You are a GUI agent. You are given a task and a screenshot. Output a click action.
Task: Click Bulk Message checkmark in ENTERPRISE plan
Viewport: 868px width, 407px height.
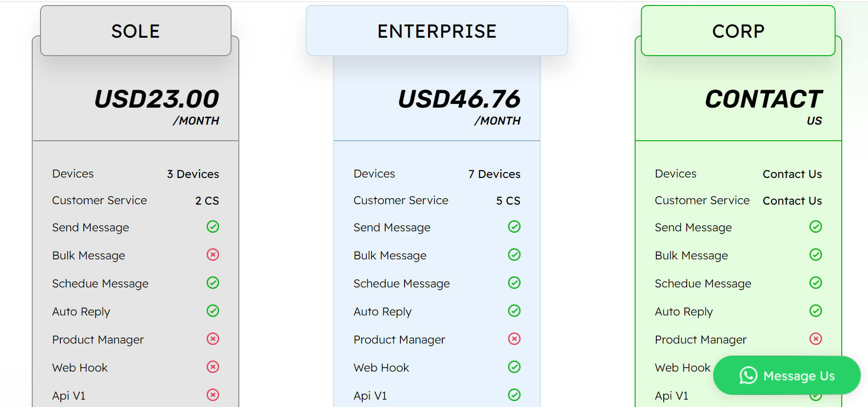pyautogui.click(x=514, y=255)
